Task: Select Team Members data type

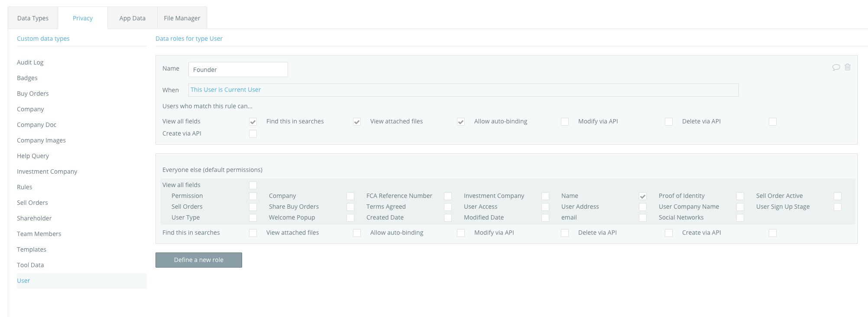Action: click(39, 234)
